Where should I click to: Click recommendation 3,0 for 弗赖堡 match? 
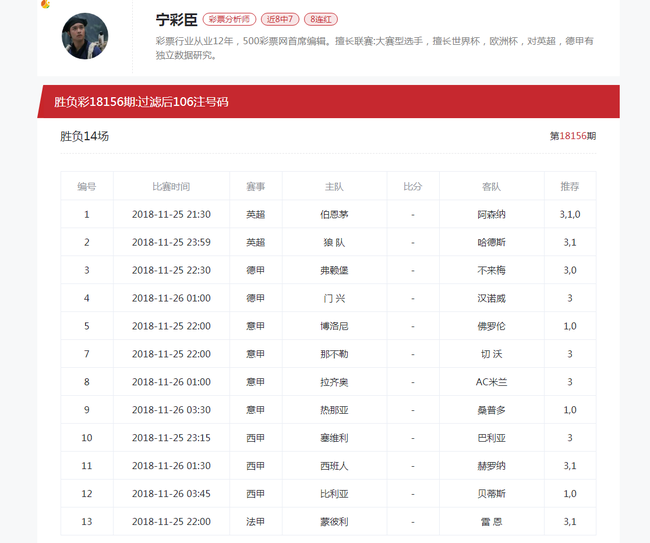coord(570,270)
